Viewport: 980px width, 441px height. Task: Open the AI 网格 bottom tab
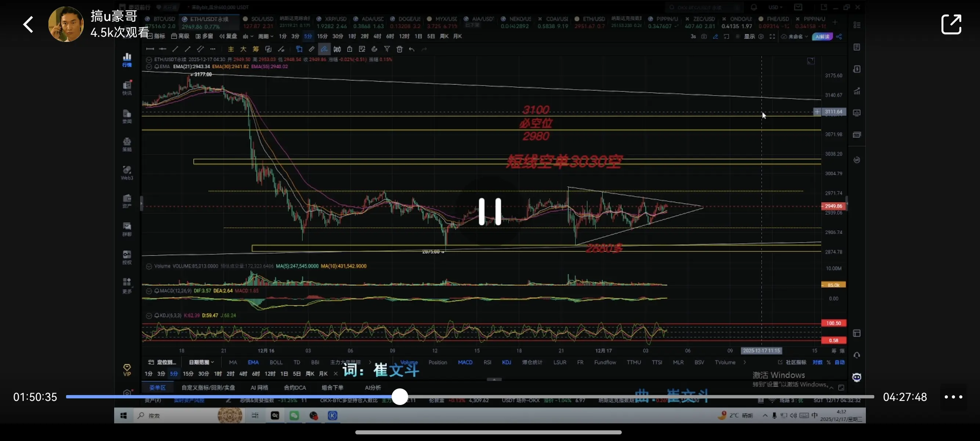(x=259, y=388)
